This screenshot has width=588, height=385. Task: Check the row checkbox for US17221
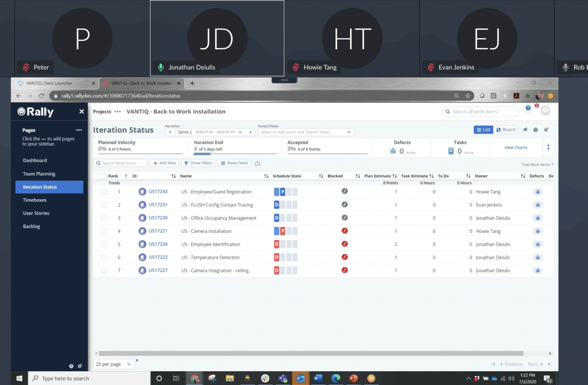[103, 231]
